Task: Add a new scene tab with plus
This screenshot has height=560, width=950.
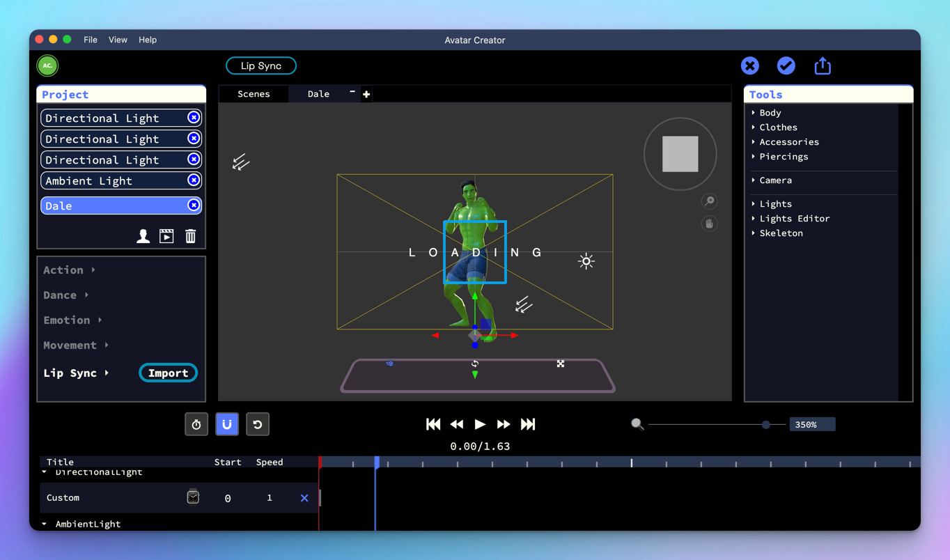Action: [x=366, y=94]
